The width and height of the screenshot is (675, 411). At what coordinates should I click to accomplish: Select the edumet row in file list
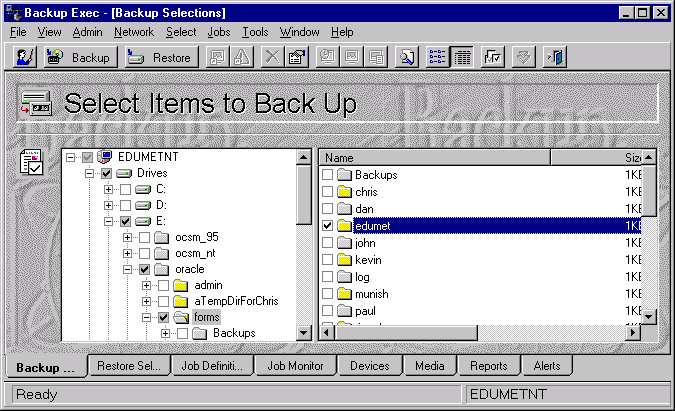pos(481,226)
